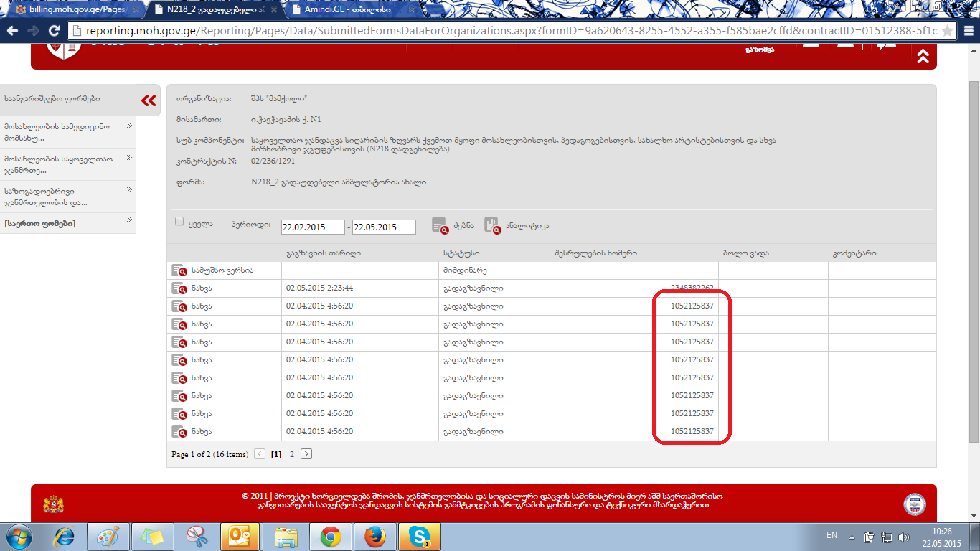Click view icon in the 02.05.2015 2:23:44 row
This screenshot has width=980, height=551.
pos(179,288)
